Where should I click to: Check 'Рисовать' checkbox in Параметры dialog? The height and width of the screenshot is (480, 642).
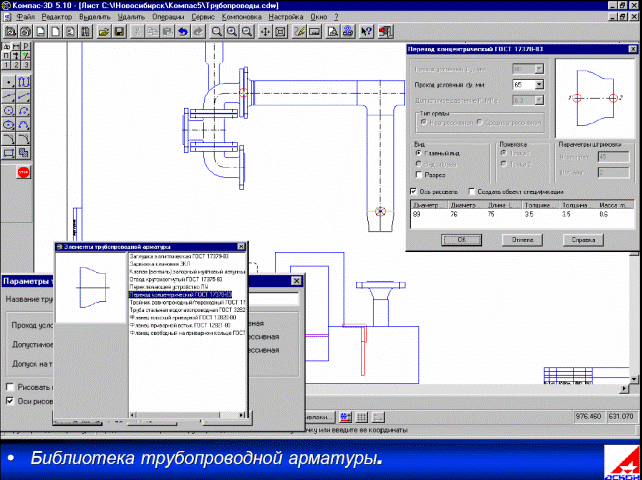[x=10, y=387]
